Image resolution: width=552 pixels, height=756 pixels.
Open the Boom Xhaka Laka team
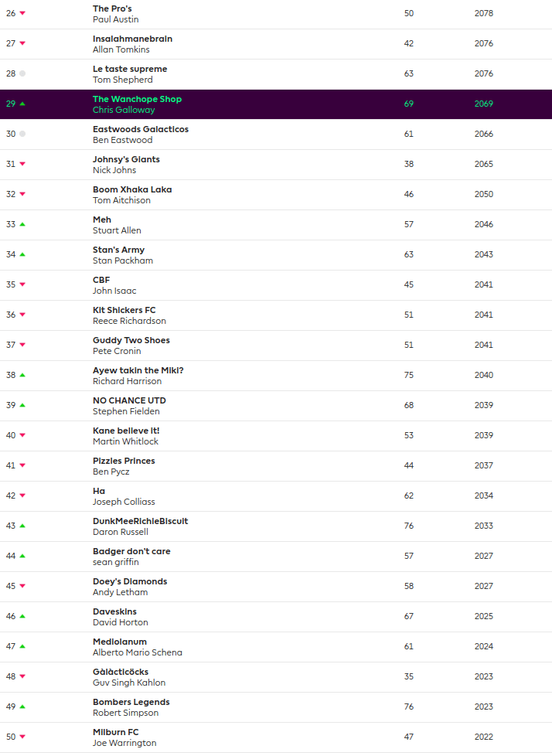[x=132, y=189]
